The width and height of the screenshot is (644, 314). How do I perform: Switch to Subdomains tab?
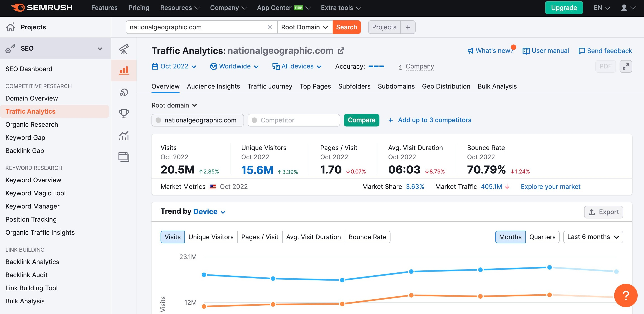click(396, 86)
